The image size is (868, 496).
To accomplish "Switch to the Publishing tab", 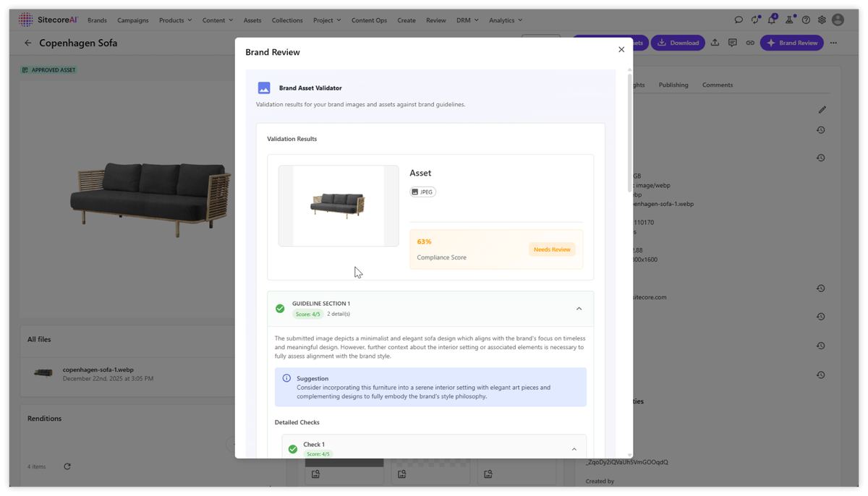I will click(673, 85).
